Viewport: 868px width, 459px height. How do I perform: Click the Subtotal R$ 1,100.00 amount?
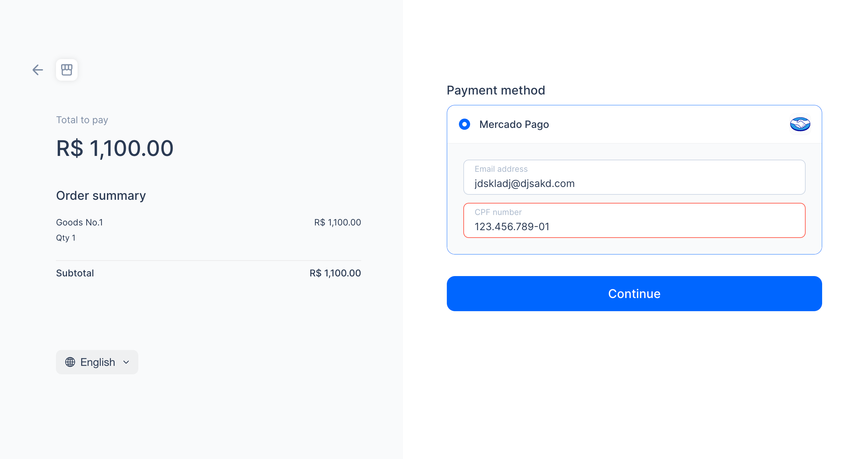point(335,273)
